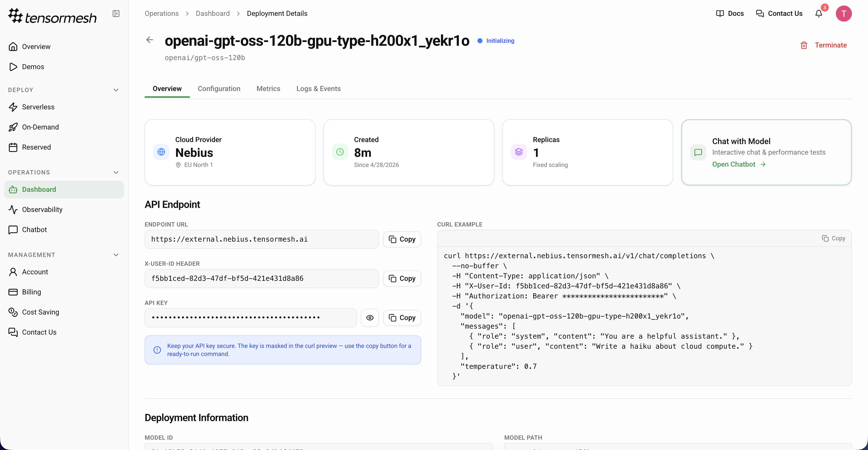Switch to the Configuration tab
Screen dimensions: 868x450
(219, 89)
